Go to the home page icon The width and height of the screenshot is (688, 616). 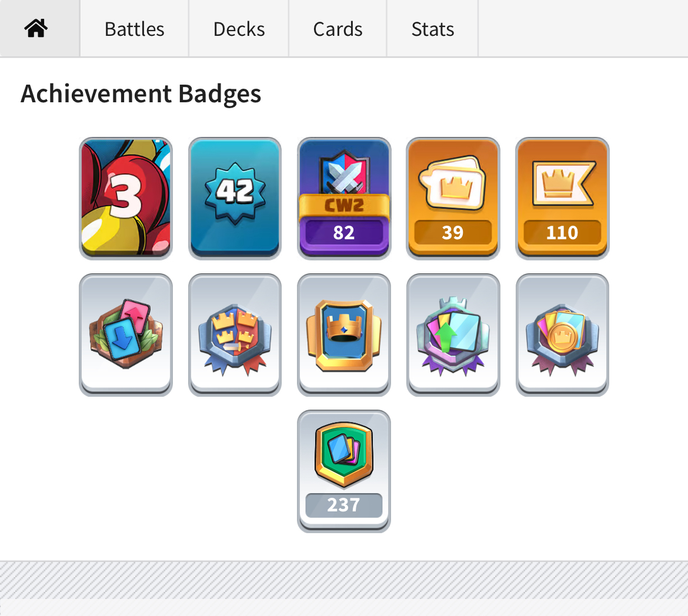tap(36, 29)
